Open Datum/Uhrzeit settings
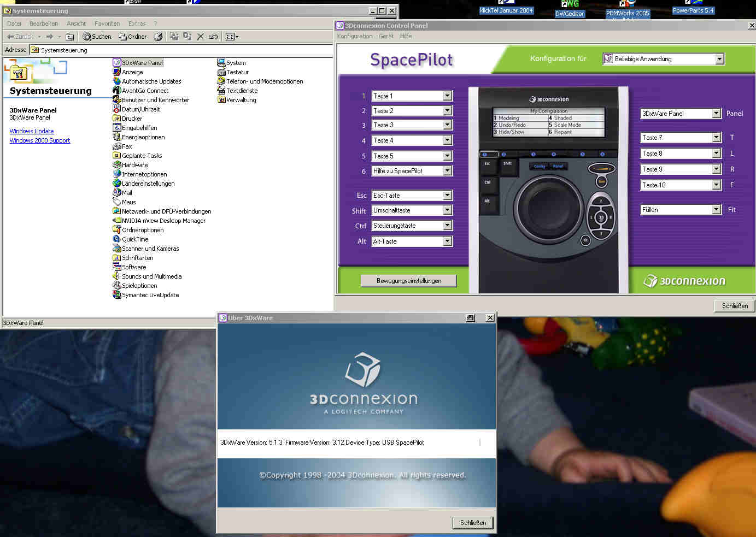756x537 pixels. pyautogui.click(x=136, y=109)
